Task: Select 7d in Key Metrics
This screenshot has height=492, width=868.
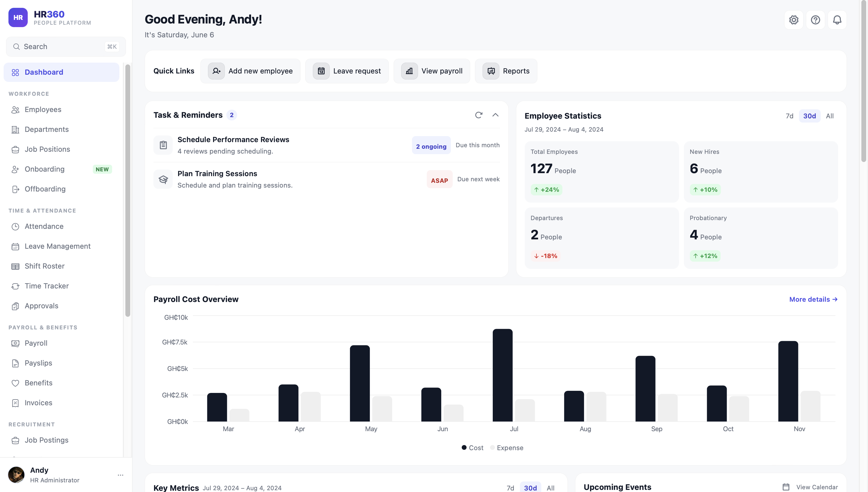Action: coord(510,487)
